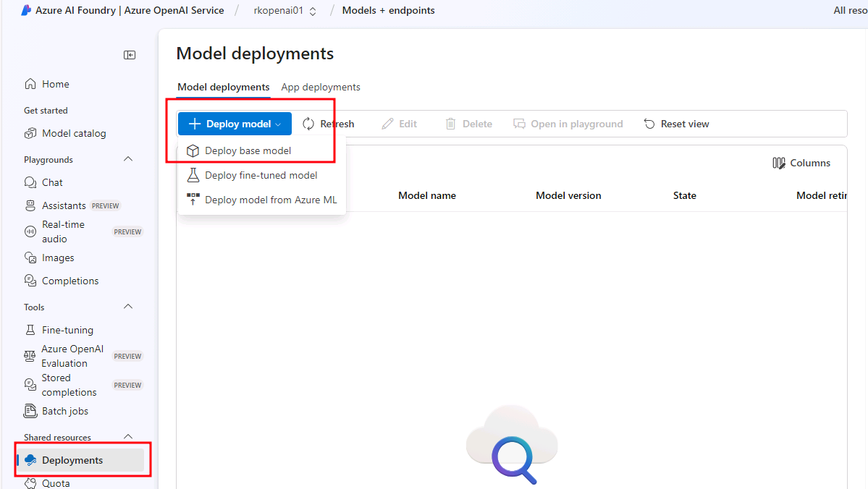Click the Refresh toolbar icon
Image resolution: width=868 pixels, height=489 pixels.
tap(309, 124)
